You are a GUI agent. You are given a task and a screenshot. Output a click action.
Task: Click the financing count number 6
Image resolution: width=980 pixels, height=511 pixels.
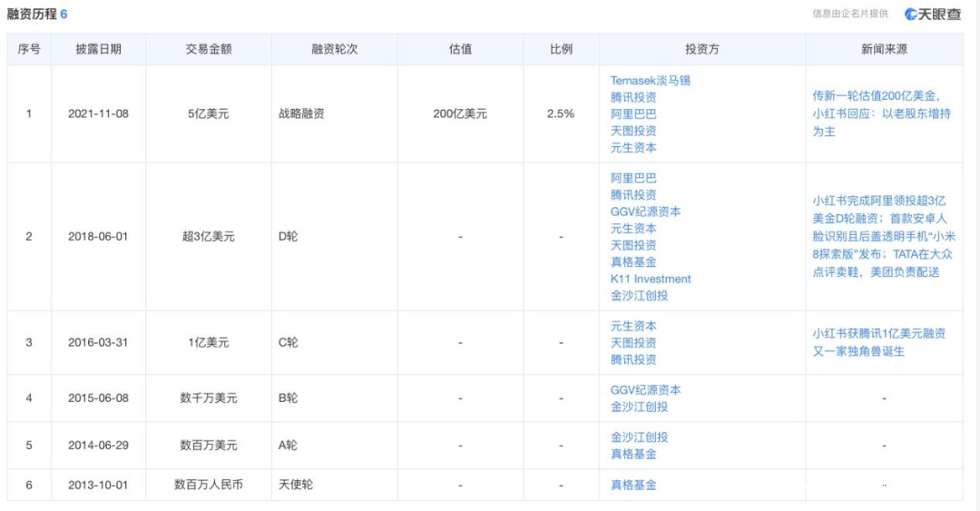pos(64,14)
